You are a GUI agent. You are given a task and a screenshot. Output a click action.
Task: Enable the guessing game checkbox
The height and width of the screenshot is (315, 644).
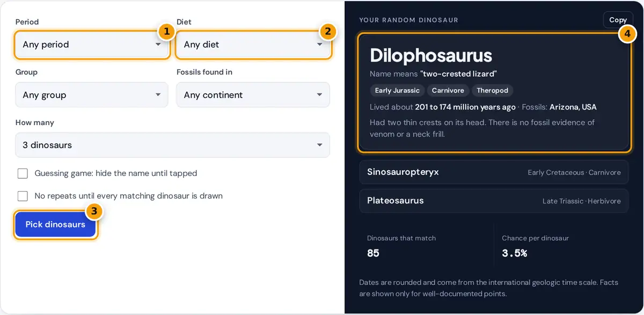tap(23, 173)
